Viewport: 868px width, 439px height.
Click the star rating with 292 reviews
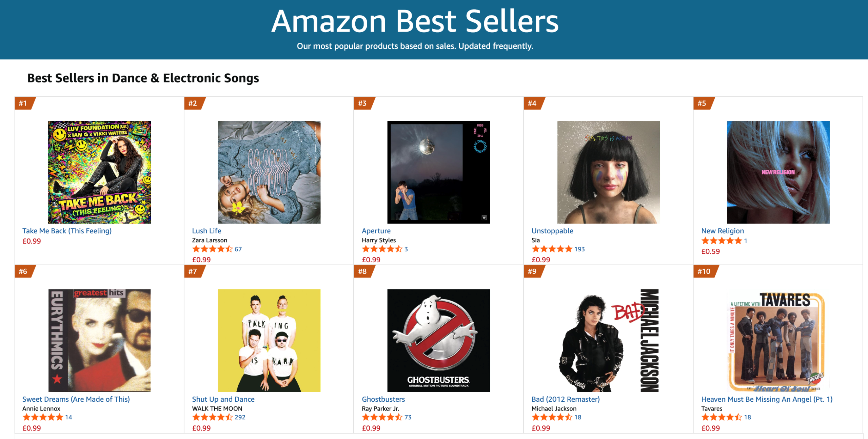point(213,417)
